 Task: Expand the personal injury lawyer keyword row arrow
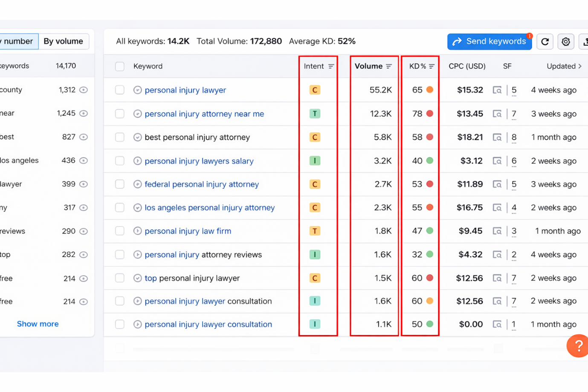click(x=137, y=90)
